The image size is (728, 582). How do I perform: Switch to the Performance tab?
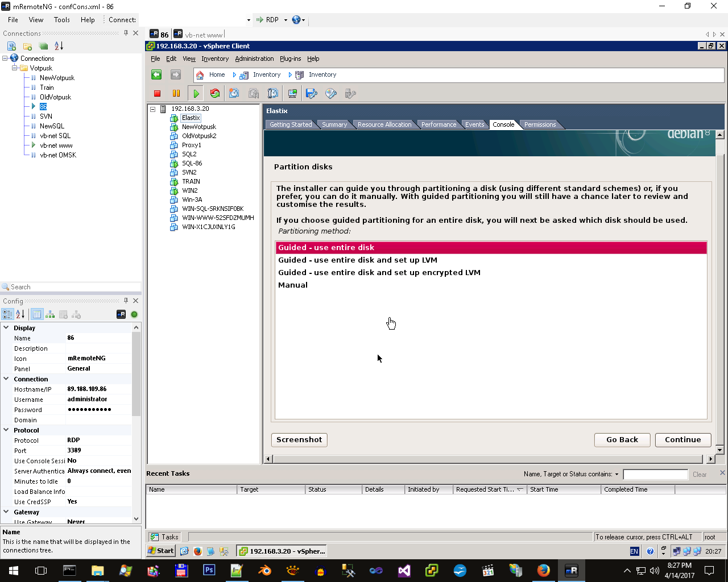click(439, 124)
